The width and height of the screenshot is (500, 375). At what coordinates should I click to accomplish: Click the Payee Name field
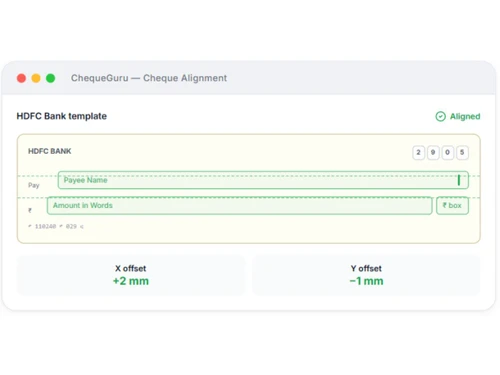coord(263,180)
